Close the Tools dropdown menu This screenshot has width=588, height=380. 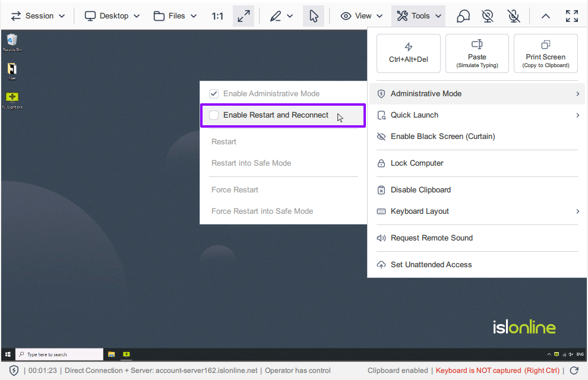[x=419, y=16]
